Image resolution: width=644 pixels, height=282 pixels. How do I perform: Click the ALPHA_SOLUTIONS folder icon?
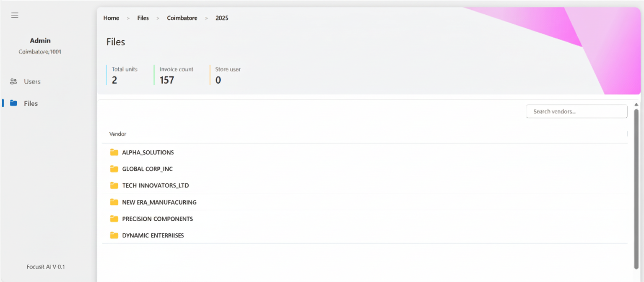pyautogui.click(x=114, y=152)
